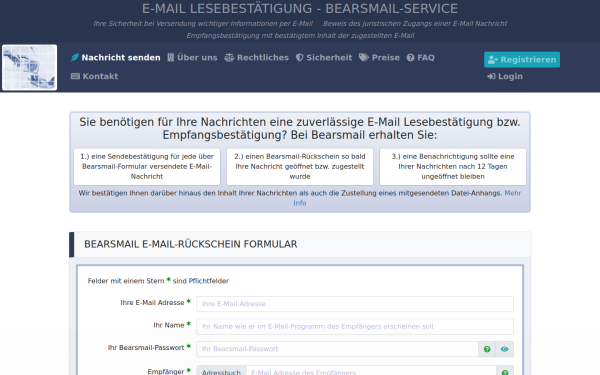Click the box text starting '2.) einen Bearsmail-Rückschein'

[300, 166]
